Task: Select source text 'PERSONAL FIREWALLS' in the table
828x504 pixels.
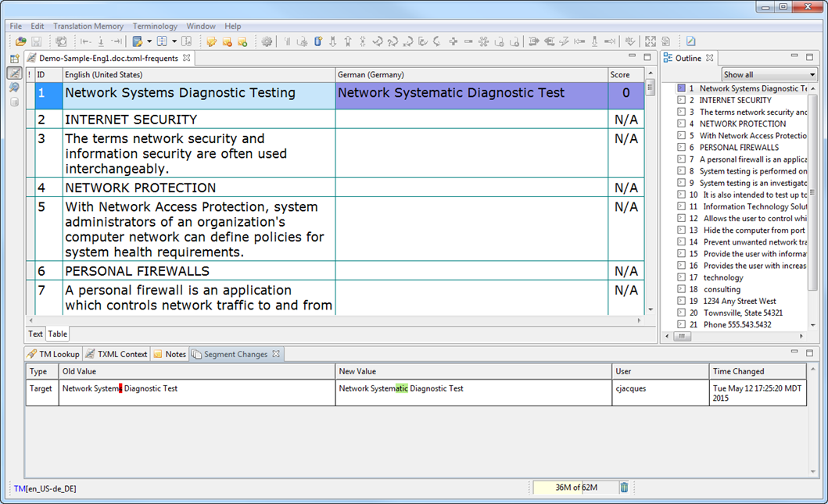Action: pos(138,271)
